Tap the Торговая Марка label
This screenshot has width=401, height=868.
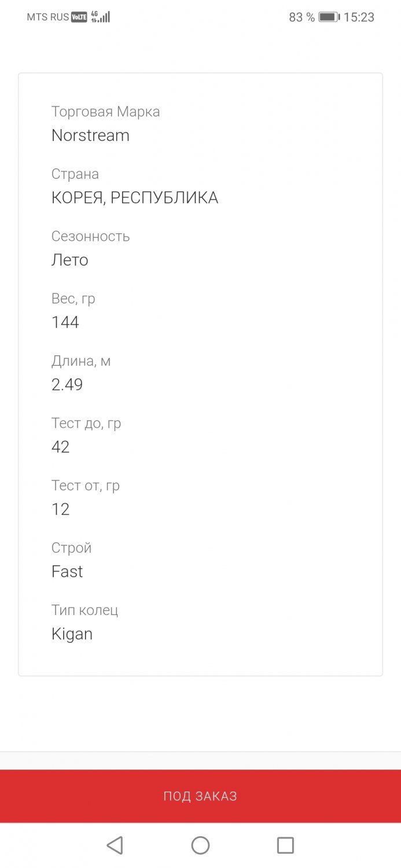coord(105,112)
